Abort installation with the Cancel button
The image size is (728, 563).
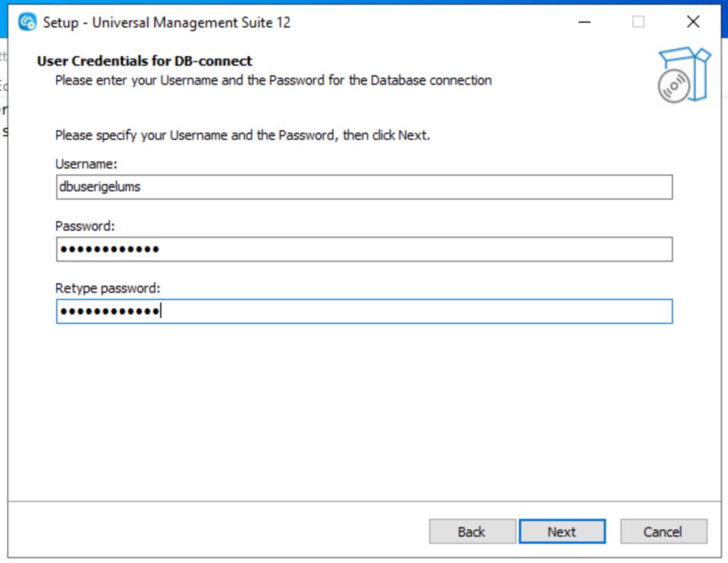pyautogui.click(x=663, y=532)
